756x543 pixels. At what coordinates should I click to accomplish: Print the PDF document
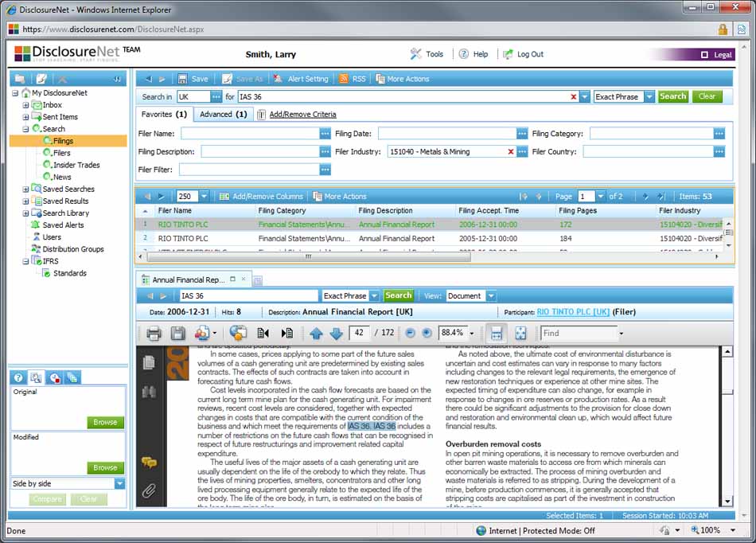click(x=154, y=334)
